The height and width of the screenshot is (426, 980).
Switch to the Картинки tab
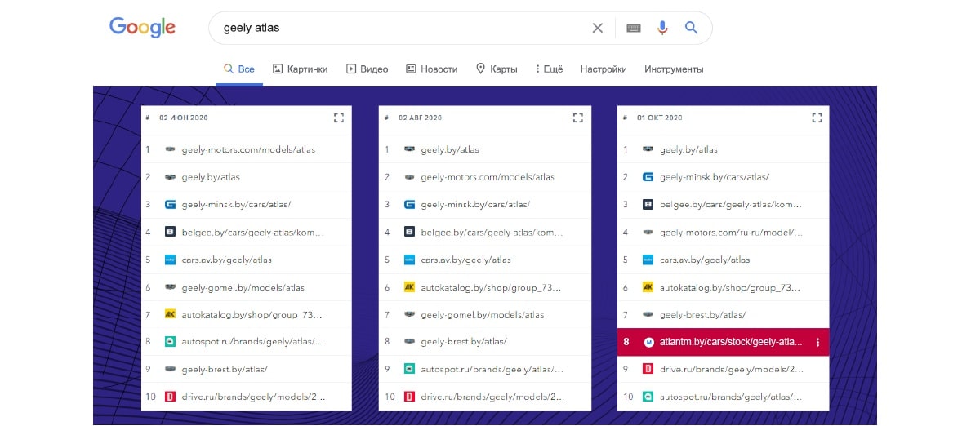[300, 69]
